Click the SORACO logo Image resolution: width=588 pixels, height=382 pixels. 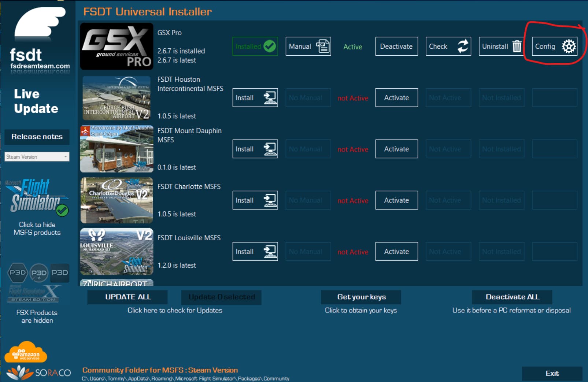(x=38, y=373)
